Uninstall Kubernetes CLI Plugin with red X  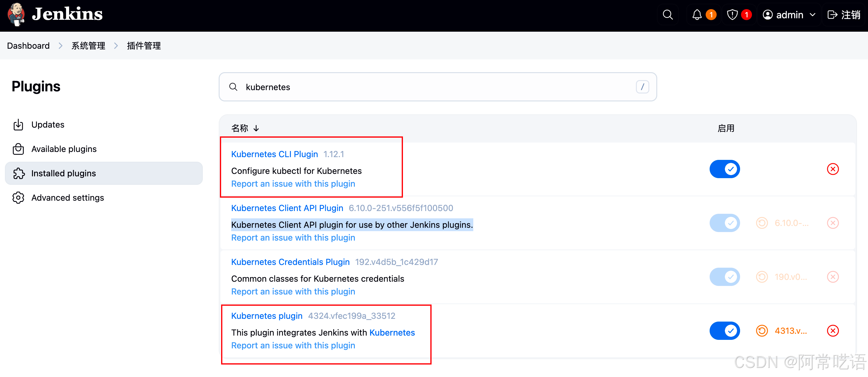(833, 169)
